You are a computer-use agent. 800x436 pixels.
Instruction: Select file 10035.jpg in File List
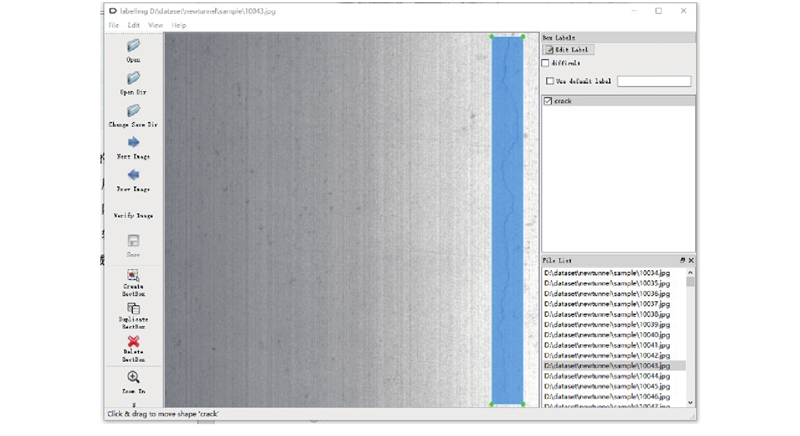[607, 284]
